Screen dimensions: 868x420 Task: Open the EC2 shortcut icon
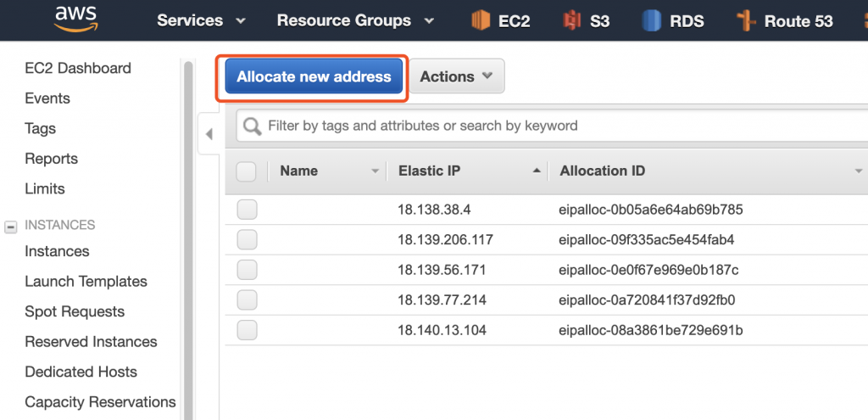click(481, 21)
